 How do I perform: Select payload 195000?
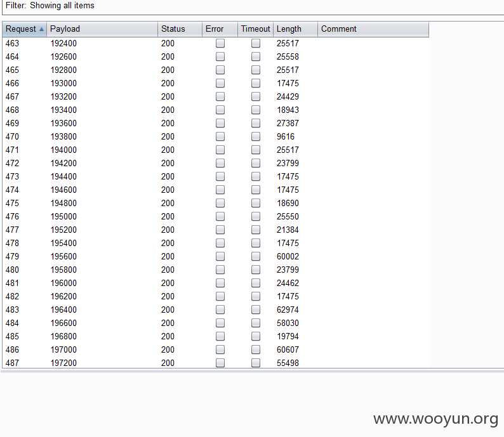63,217
